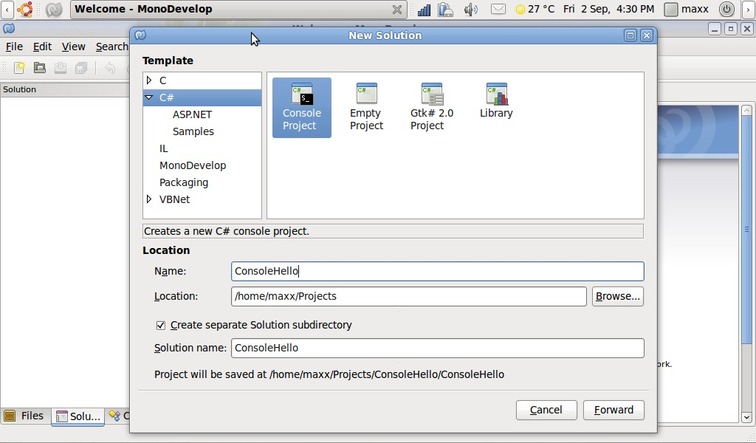Click the Undo toolbar arrow
Image resolution: width=756 pixels, height=443 pixels.
pos(110,68)
